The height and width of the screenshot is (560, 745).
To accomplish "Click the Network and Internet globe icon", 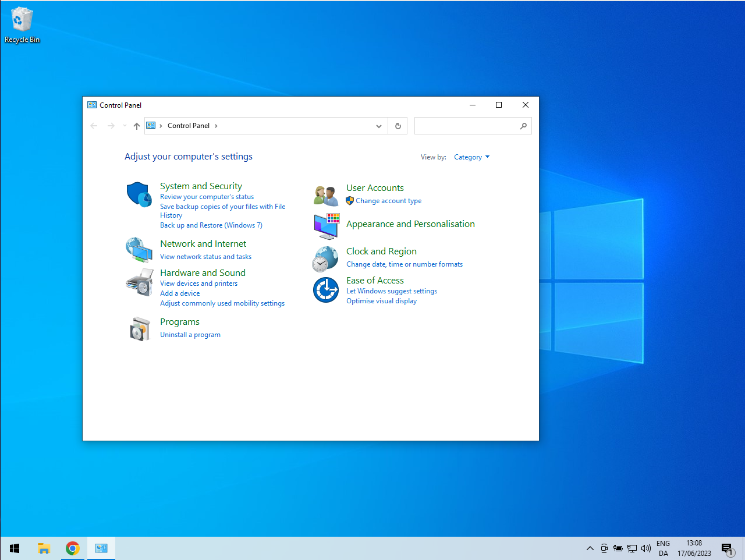I will (x=139, y=250).
